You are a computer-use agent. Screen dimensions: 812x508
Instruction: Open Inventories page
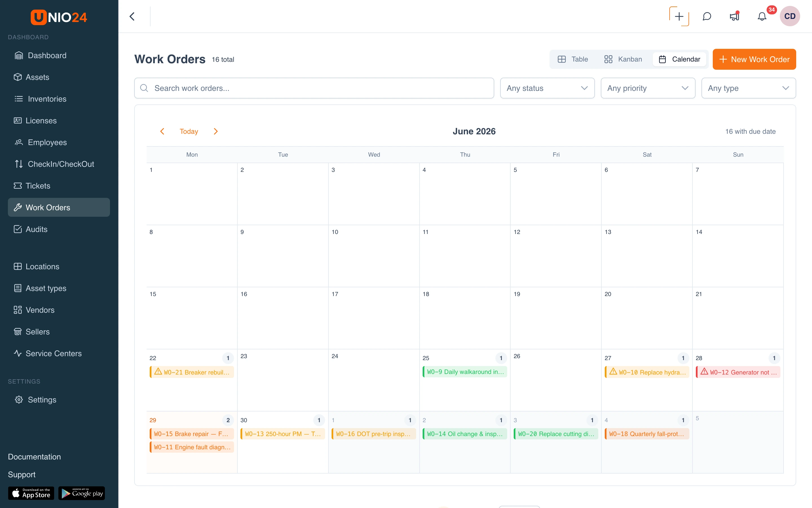(59, 99)
